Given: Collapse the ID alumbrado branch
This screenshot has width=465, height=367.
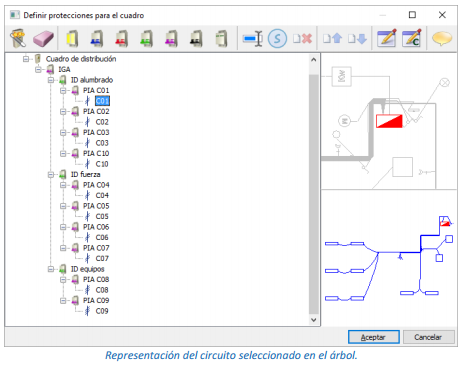Looking at the screenshot, I should 51,80.
